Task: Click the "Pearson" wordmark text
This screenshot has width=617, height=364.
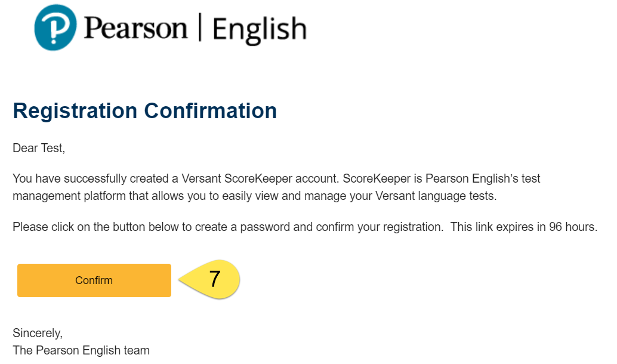Action: (135, 28)
